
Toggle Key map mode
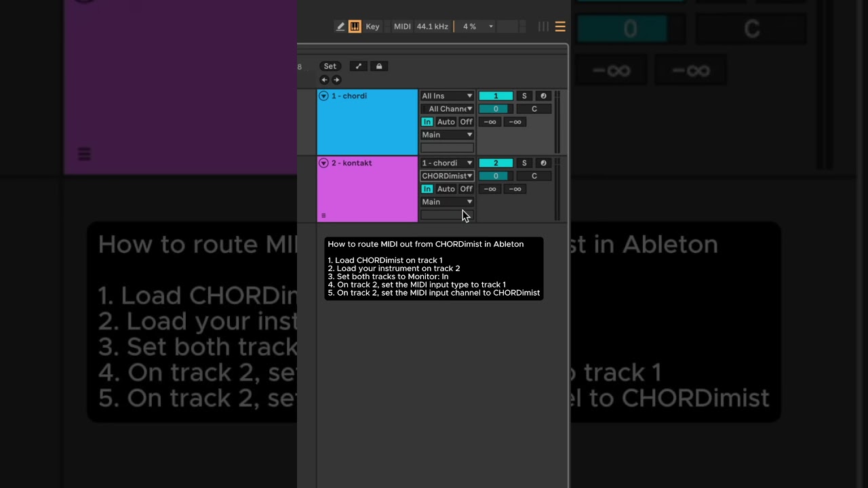pyautogui.click(x=372, y=26)
